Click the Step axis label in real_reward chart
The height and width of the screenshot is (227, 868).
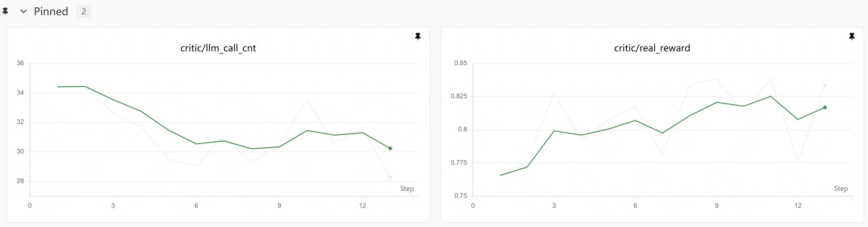coord(841,189)
